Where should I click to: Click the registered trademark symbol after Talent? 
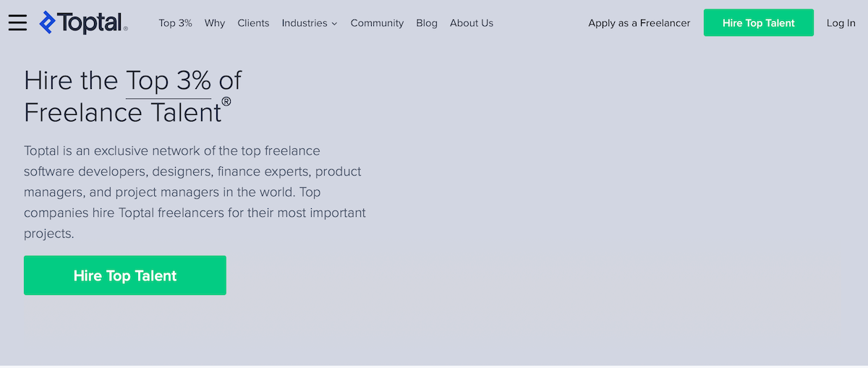[x=226, y=101]
